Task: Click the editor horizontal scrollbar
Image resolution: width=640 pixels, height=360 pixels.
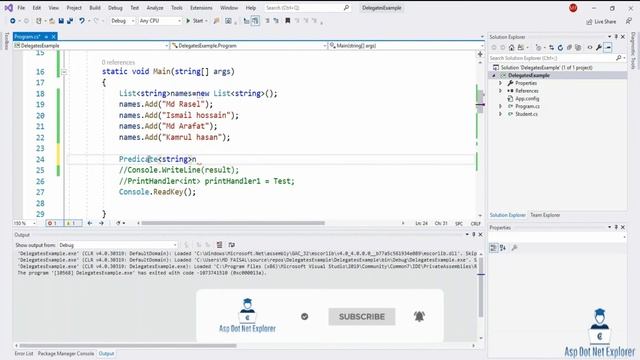Action: tap(233, 223)
